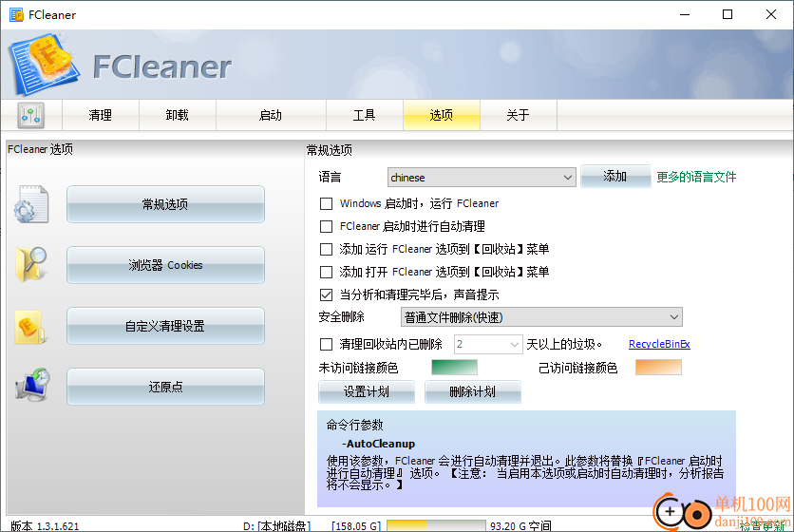Maximize the FCleaner window
Screen dimensions: 794x532
[728, 14]
